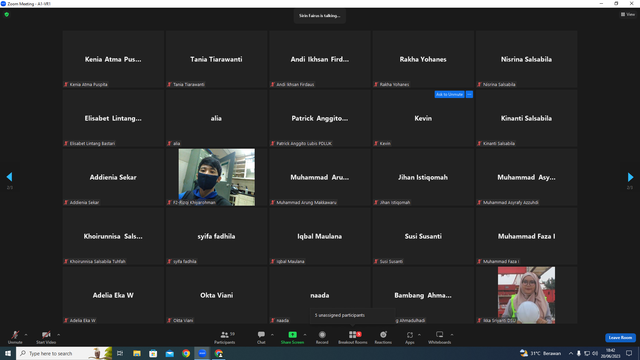Open the notification center icon
Screen dimensions: 640x360
(x=629, y=353)
